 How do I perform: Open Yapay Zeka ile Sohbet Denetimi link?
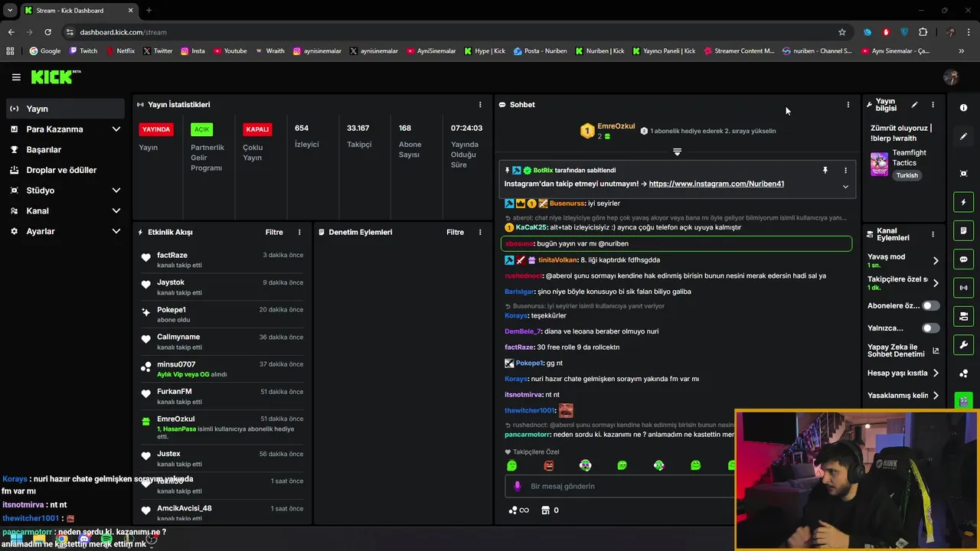903,350
